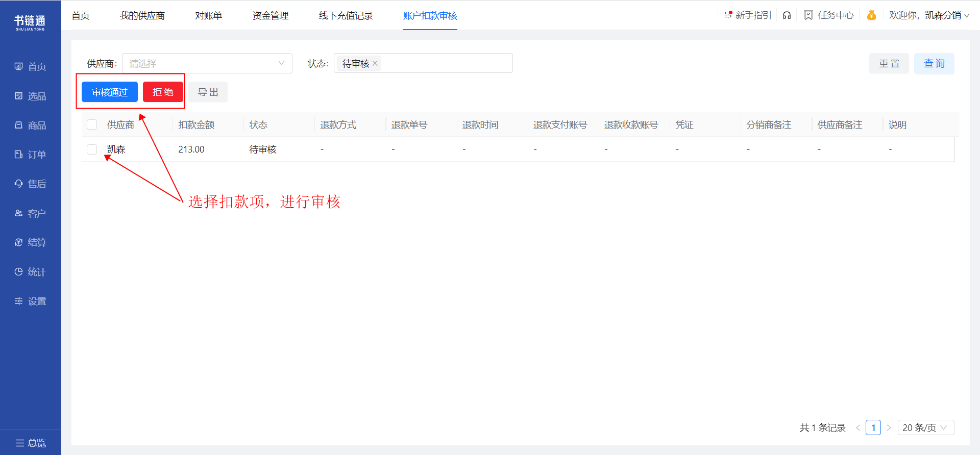
Task: Switch to the 我的供应商 tab
Action: [x=142, y=16]
